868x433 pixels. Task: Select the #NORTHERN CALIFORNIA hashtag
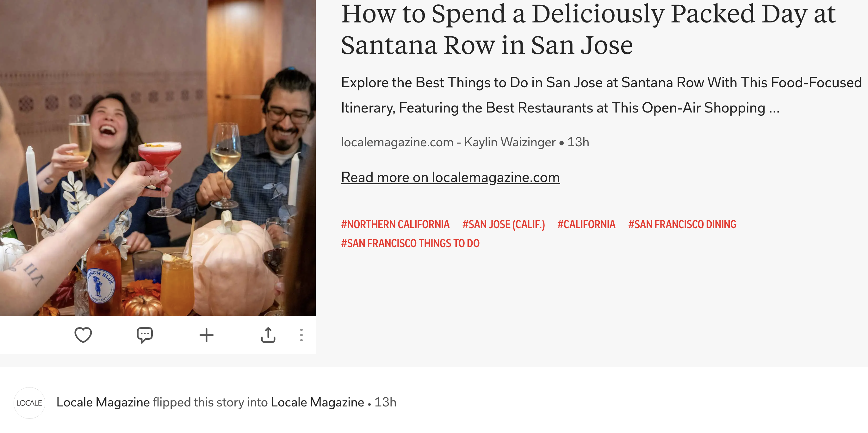tap(395, 224)
